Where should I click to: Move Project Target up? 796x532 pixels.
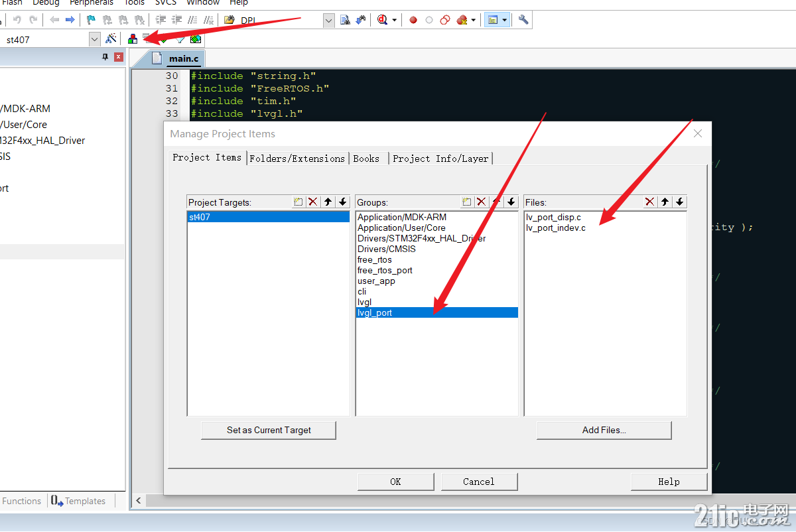click(x=328, y=202)
